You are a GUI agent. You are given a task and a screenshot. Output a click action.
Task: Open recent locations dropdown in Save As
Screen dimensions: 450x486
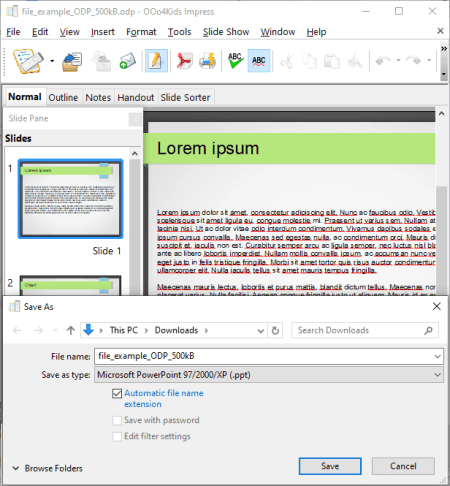coord(56,330)
